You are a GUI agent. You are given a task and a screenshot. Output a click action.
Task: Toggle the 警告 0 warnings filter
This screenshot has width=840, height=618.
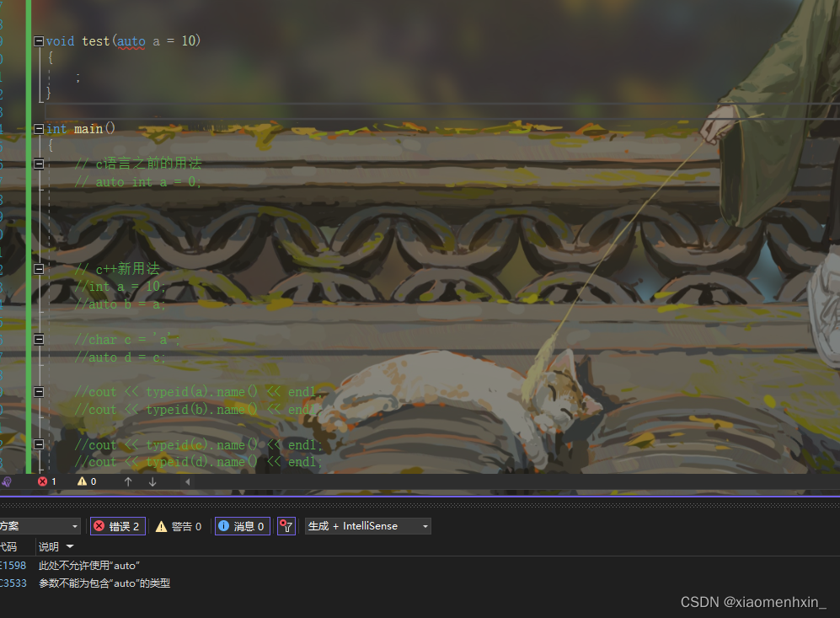pyautogui.click(x=179, y=526)
